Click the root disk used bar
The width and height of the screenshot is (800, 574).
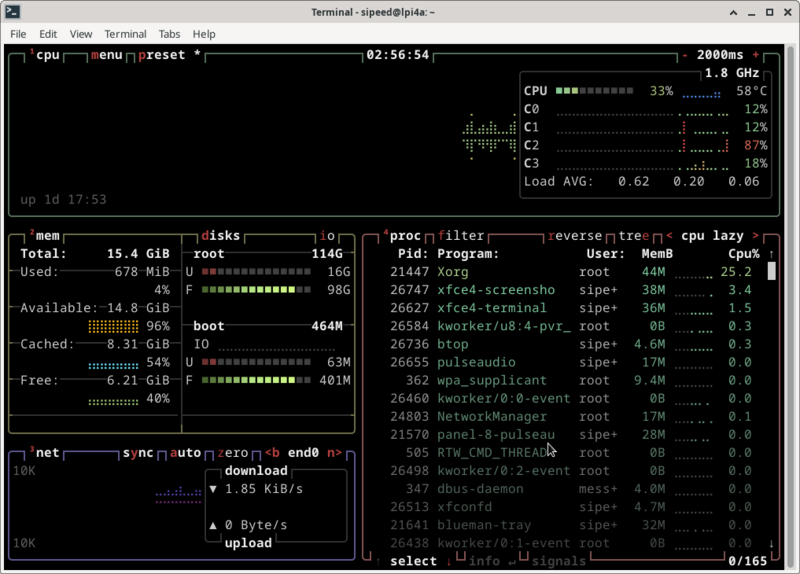(x=256, y=272)
